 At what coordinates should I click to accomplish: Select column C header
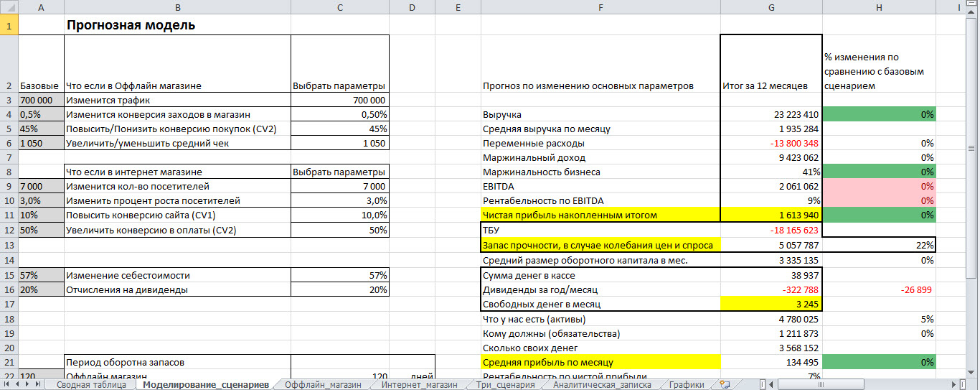pos(340,6)
